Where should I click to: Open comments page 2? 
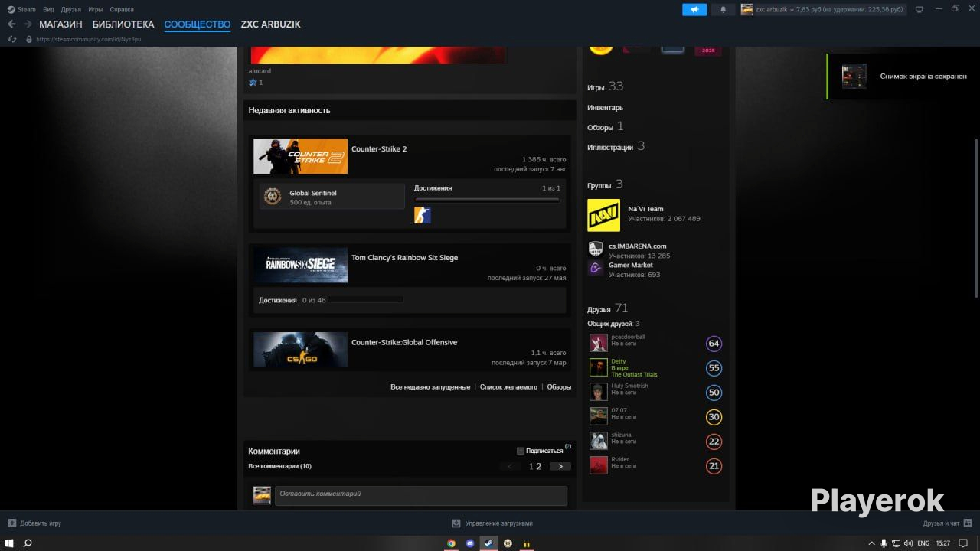click(x=539, y=466)
